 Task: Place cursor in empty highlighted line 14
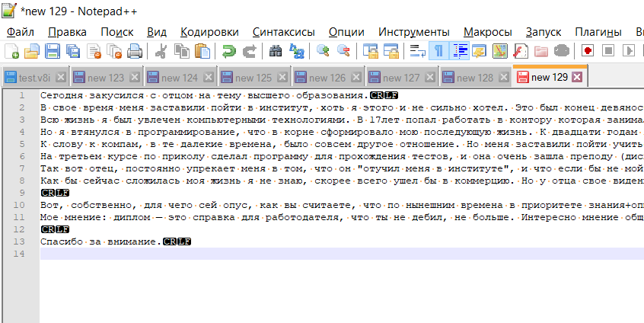[342, 254]
